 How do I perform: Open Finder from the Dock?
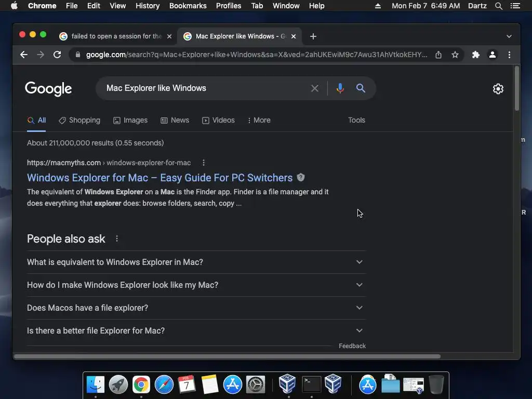[x=96, y=384]
